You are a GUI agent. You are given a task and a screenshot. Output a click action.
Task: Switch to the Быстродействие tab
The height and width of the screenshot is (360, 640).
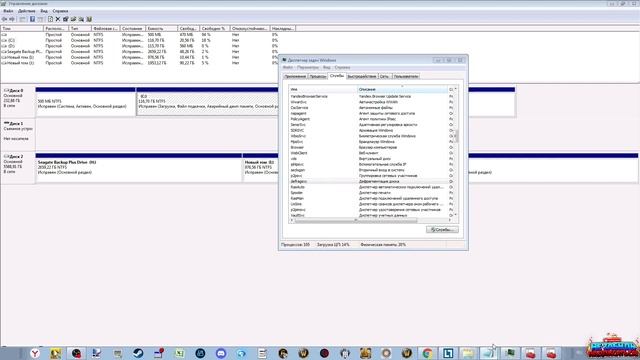point(362,76)
